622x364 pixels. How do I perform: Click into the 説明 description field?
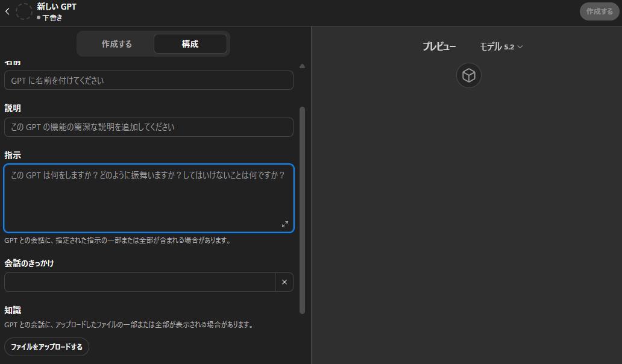click(148, 127)
